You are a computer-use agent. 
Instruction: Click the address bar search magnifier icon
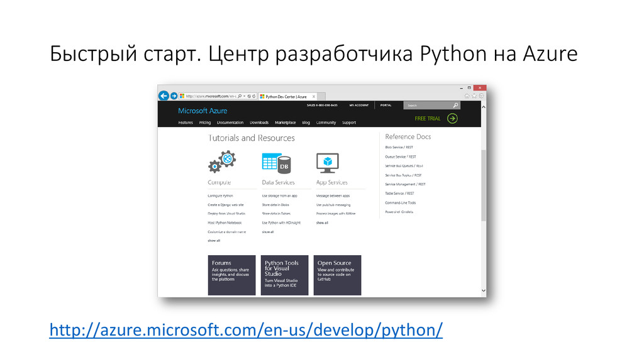click(240, 96)
